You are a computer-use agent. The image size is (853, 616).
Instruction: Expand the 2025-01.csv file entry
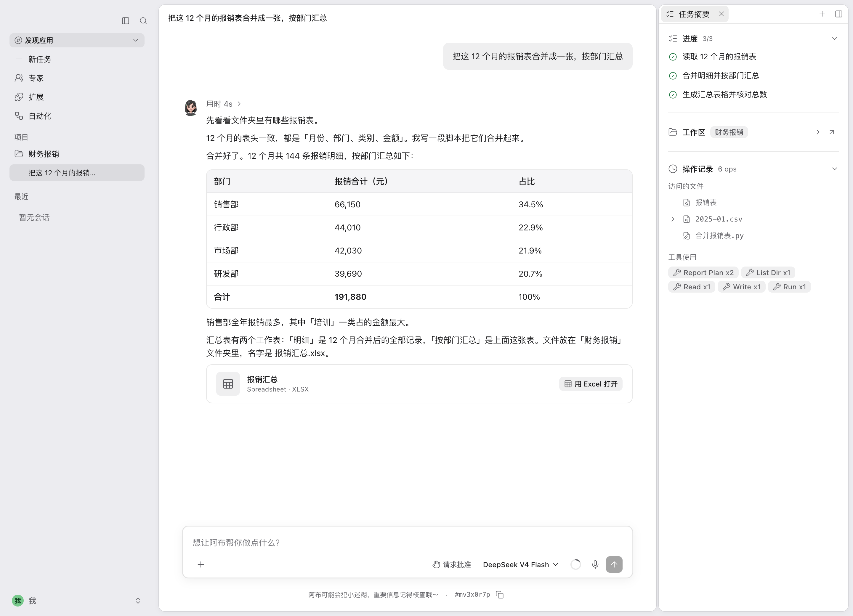point(673,219)
